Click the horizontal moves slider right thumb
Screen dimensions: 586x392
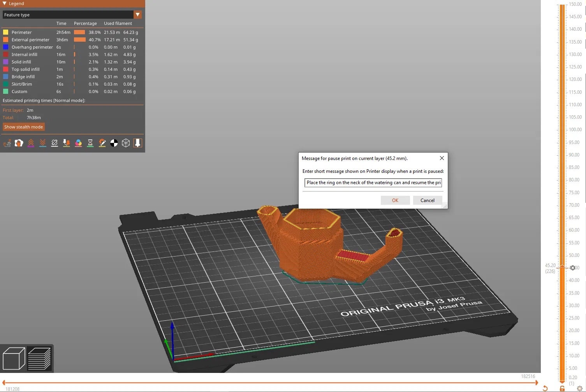point(537,383)
